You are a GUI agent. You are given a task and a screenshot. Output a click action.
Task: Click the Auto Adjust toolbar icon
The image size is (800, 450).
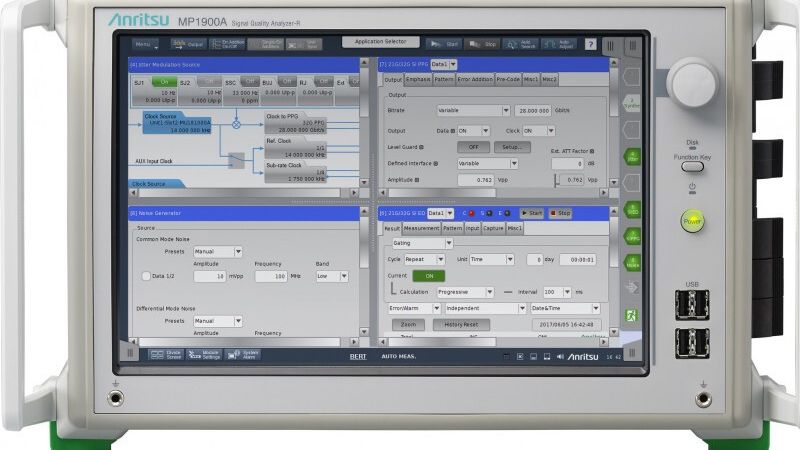coord(559,44)
